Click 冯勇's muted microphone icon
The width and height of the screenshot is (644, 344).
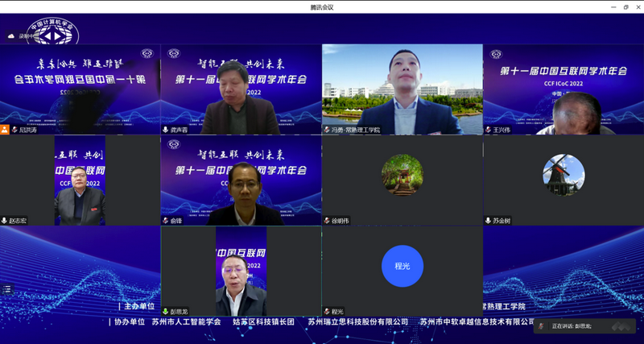[x=327, y=130]
